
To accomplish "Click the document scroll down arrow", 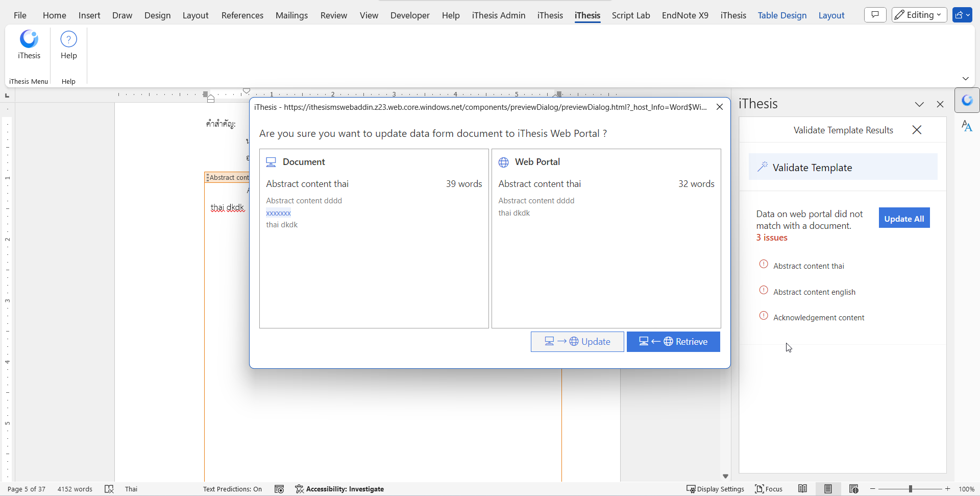I will pos(725,476).
